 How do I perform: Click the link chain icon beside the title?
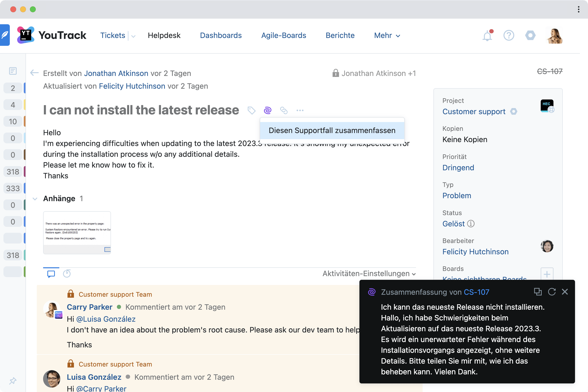(284, 110)
